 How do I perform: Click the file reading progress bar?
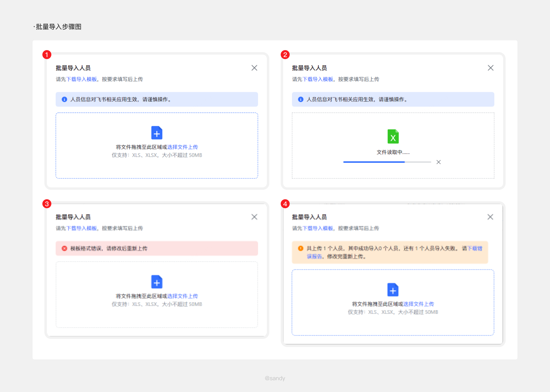pyautogui.click(x=387, y=162)
